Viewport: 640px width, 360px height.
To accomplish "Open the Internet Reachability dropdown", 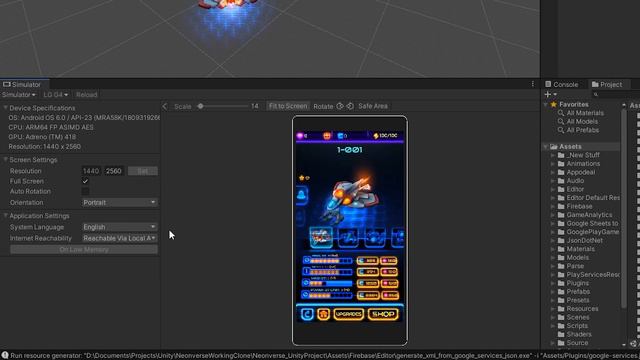I will (119, 238).
